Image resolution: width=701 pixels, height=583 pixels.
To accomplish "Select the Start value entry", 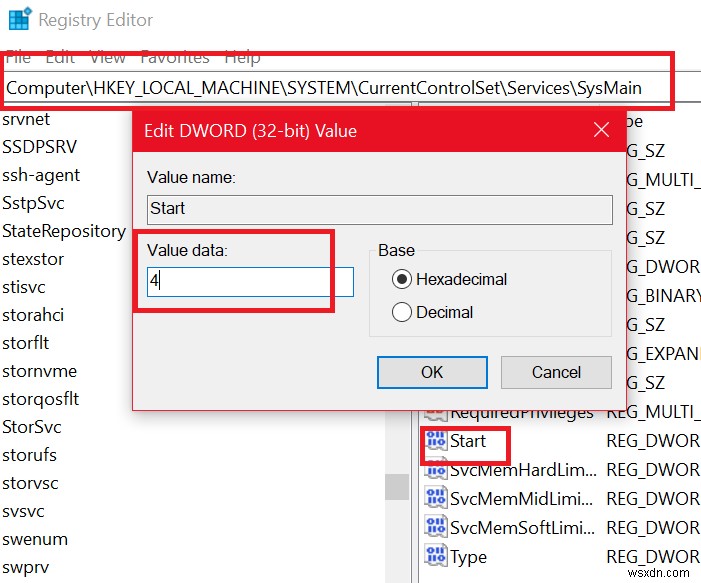I will [x=468, y=441].
